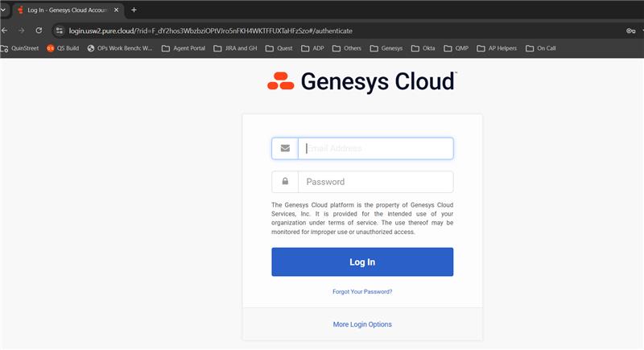Click the forward navigation arrow

(22, 31)
